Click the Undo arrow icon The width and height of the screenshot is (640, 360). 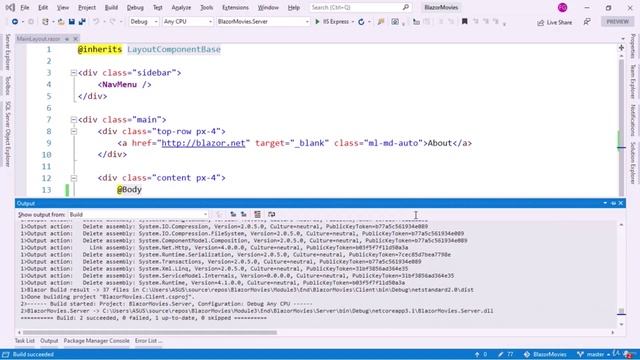[96, 22]
